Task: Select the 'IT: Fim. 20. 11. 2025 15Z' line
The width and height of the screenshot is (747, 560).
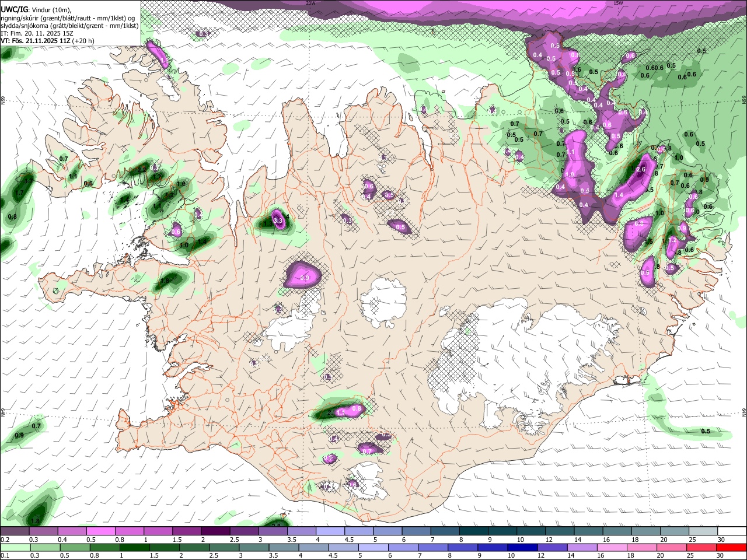Action: coord(37,33)
